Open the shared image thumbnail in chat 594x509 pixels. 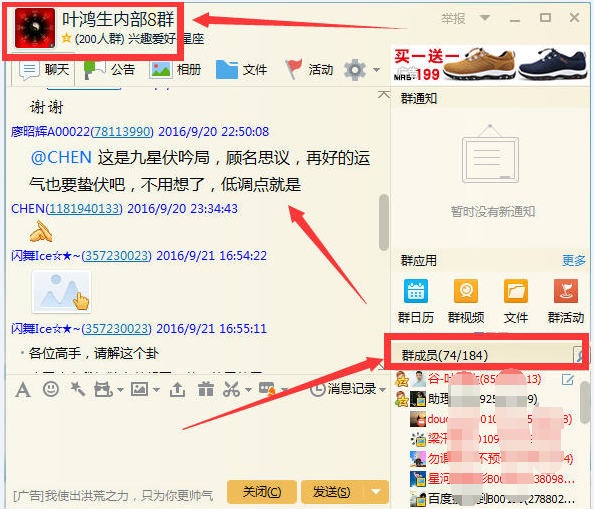point(62,291)
